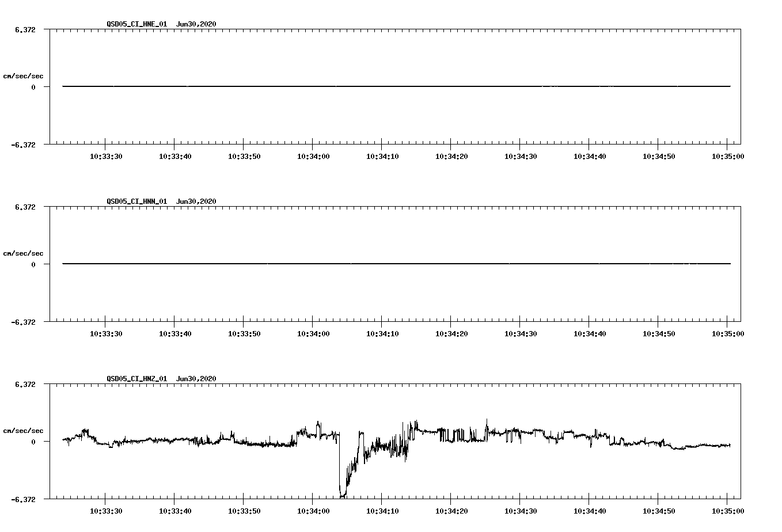This screenshot has height=532, width=782.
Task: Pick the 10:34:50 time label under HNZ plot
Action: (x=659, y=511)
